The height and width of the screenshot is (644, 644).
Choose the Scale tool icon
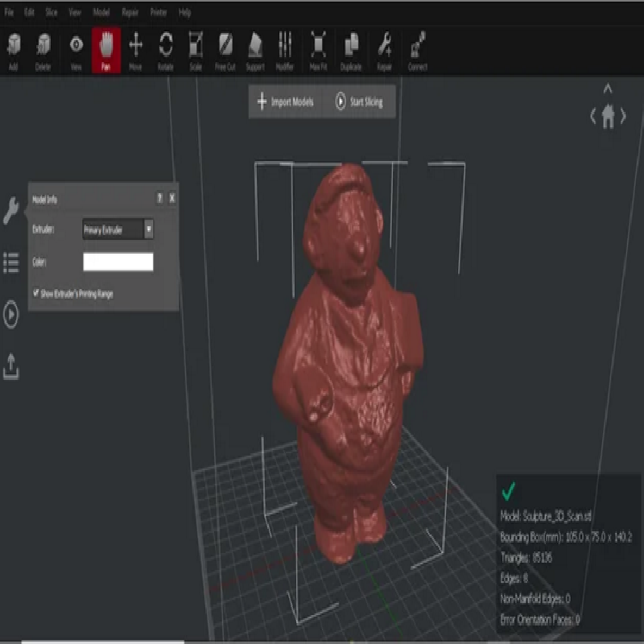click(196, 47)
